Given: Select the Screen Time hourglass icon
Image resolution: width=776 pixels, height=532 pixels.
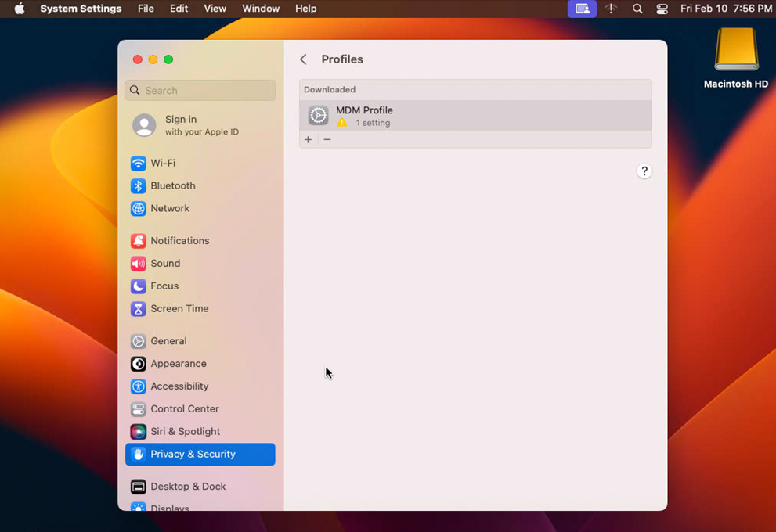Looking at the screenshot, I should click(x=138, y=309).
